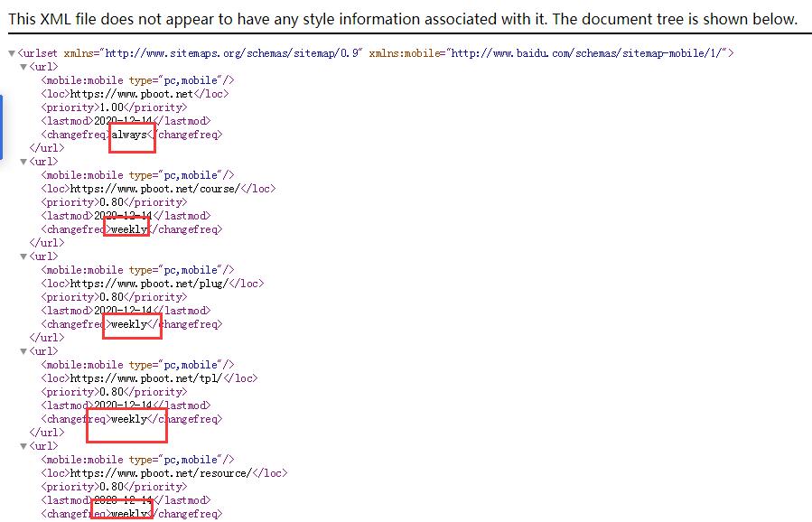Image resolution: width=812 pixels, height=522 pixels.
Task: Click 'weekly' under the /tpl/ entry
Action: tap(128, 419)
